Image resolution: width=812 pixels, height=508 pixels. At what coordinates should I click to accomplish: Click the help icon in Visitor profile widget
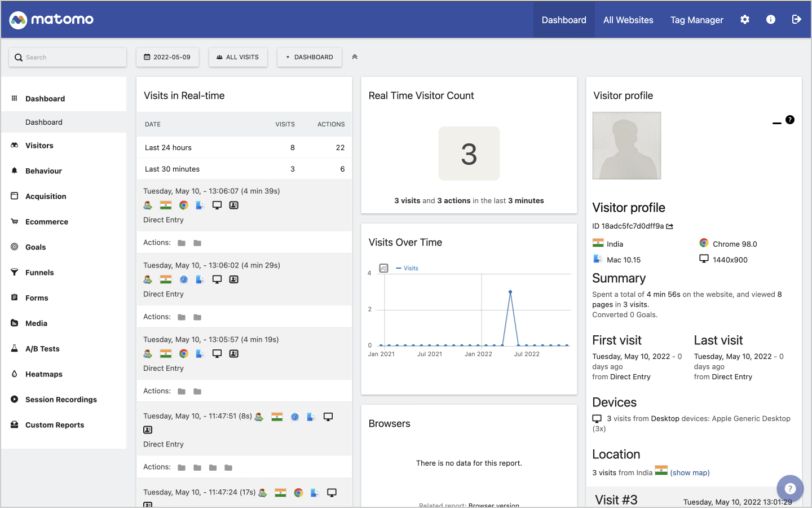[790, 120]
